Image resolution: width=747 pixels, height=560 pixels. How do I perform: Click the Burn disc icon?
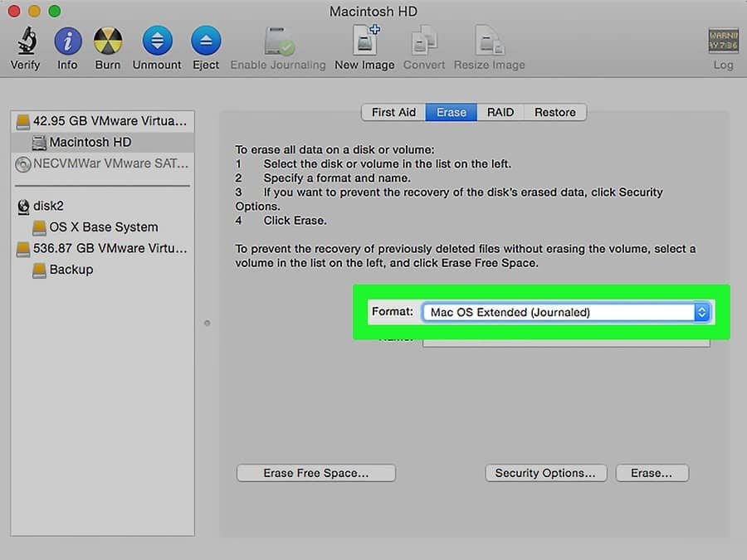[x=108, y=41]
